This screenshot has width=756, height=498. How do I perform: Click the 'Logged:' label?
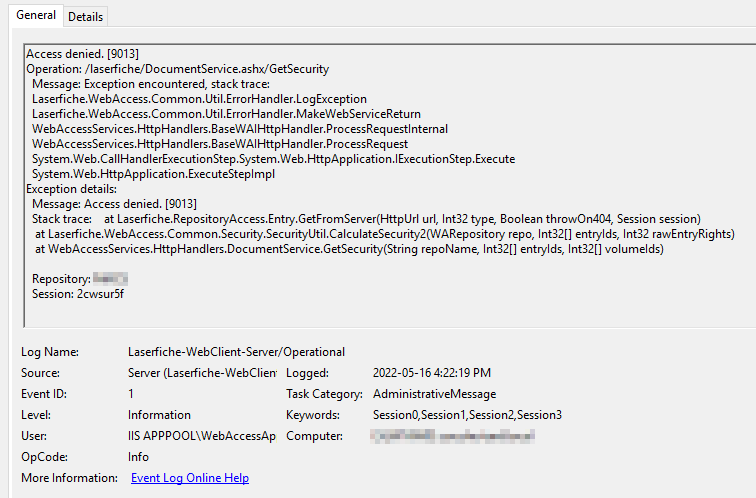(x=307, y=373)
